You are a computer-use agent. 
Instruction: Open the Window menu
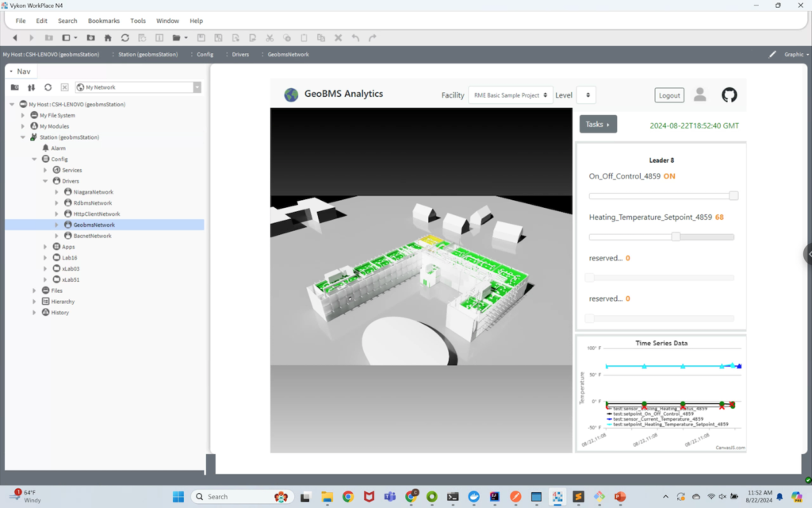click(167, 21)
